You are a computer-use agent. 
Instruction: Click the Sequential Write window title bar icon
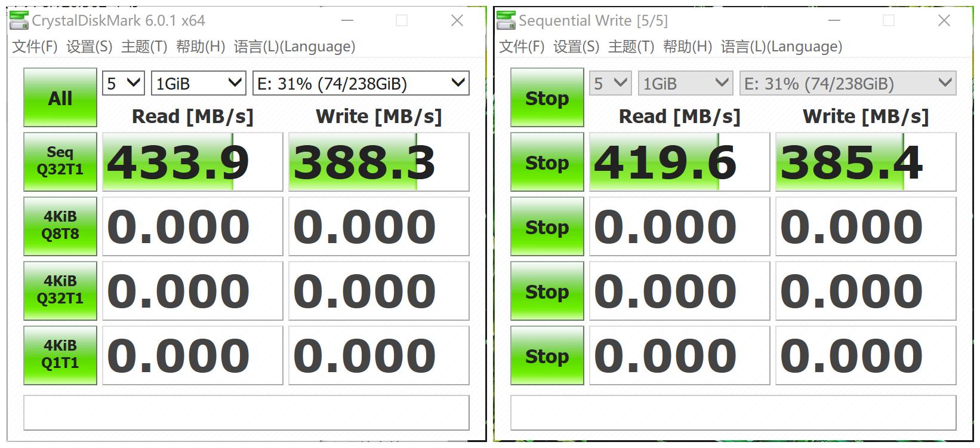[506, 20]
